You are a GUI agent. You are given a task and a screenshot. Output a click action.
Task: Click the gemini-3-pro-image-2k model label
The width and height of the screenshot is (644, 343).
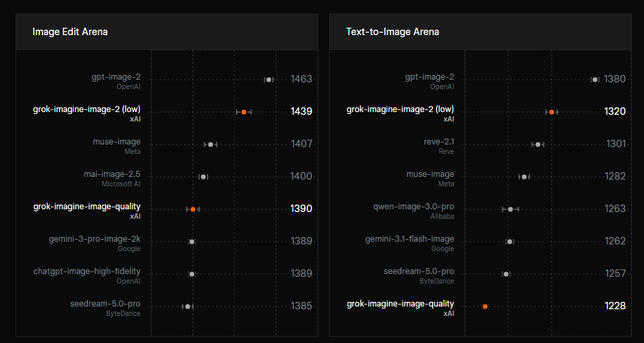[x=95, y=239]
